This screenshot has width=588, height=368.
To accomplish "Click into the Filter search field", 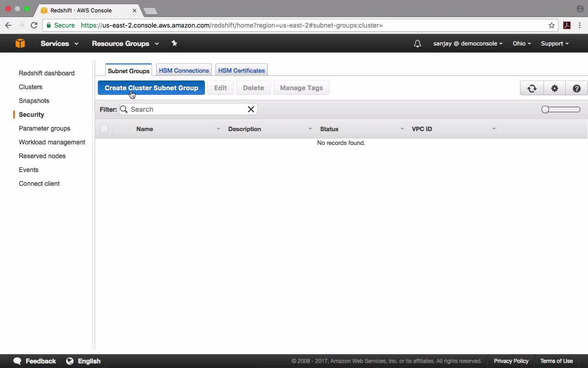I will tap(188, 109).
